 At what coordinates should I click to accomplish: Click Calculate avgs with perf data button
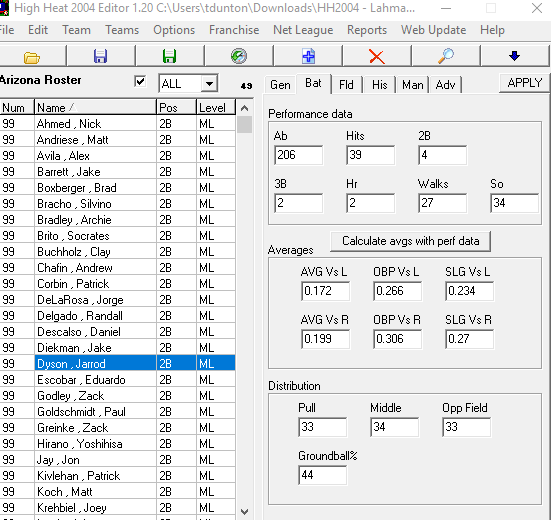coord(410,241)
